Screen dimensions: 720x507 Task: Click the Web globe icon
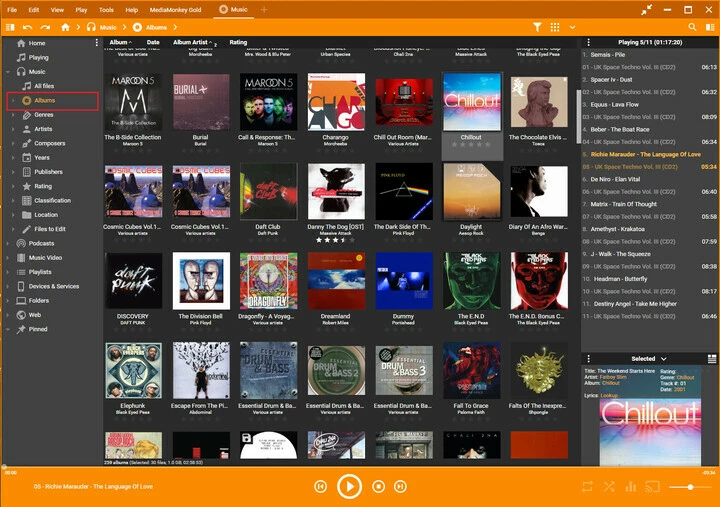pyautogui.click(x=21, y=315)
